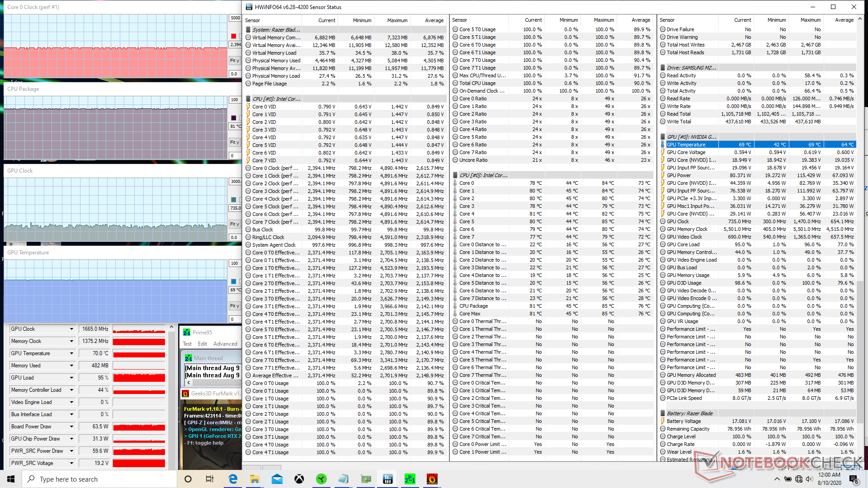Screen dimensions: 868x488
Task: Click Battery: Razer Blade group icon
Action: coord(663,413)
